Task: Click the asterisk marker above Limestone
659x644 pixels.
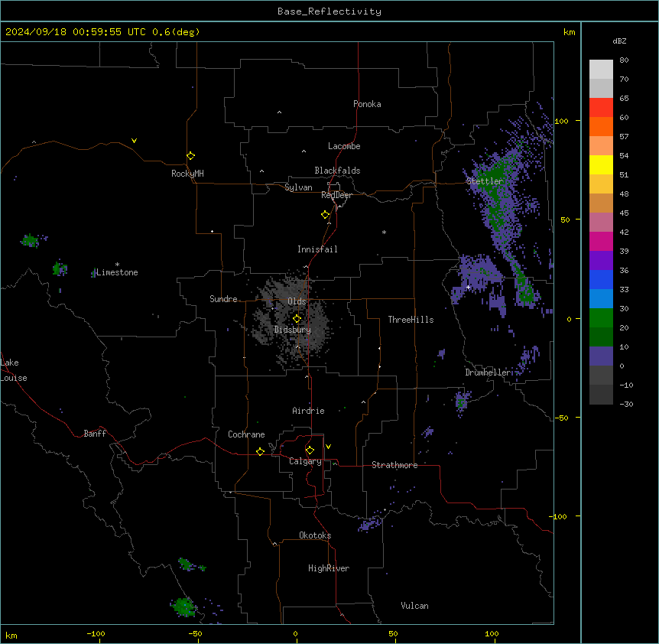Action: [117, 265]
